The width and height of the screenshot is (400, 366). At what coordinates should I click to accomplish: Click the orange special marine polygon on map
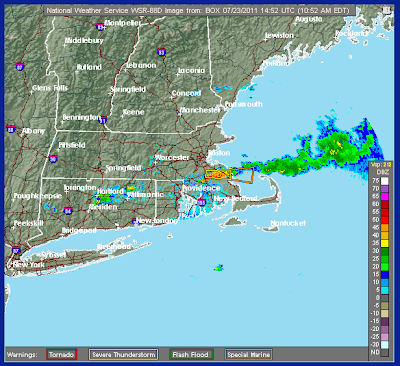(x=241, y=175)
